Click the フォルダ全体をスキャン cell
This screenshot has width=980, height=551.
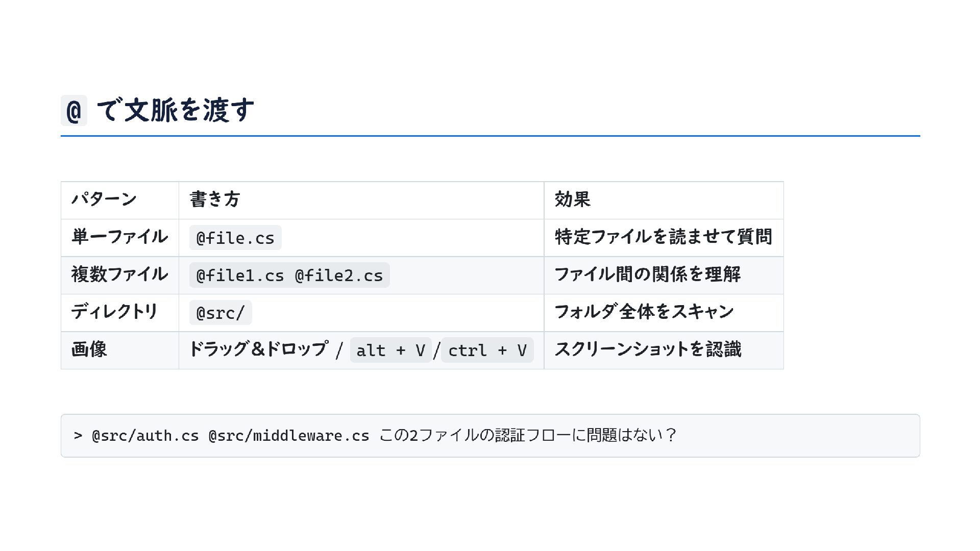[644, 312]
